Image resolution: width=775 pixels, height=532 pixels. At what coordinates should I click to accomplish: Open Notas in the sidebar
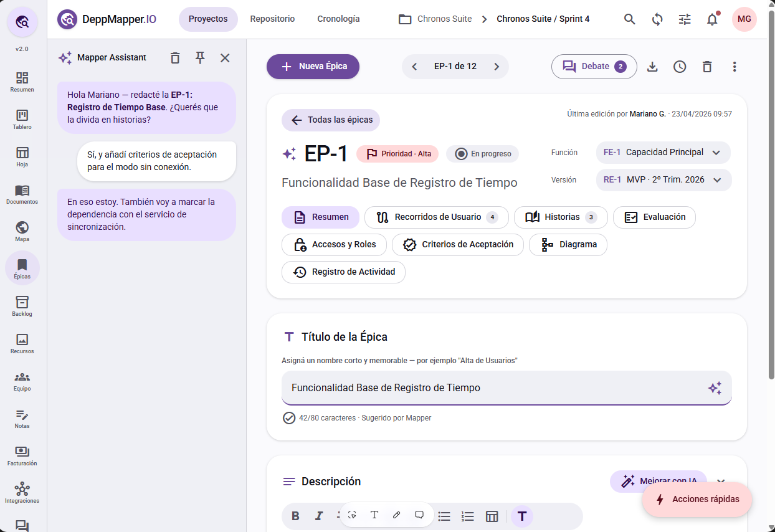pos(22,419)
